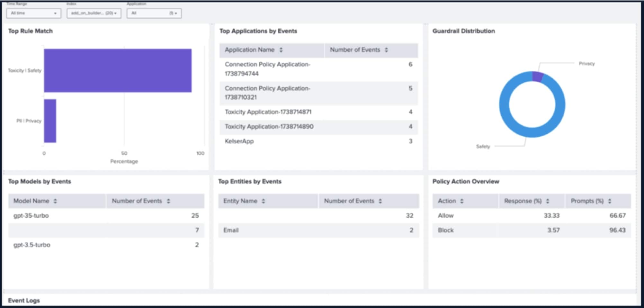Viewport: 644px width, 308px height.
Task: Sort by Prompts (%) using its sort icon
Action: [x=610, y=201]
